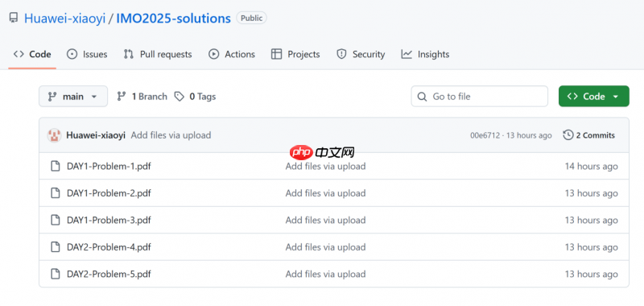Open the Projects tab

coord(295,54)
